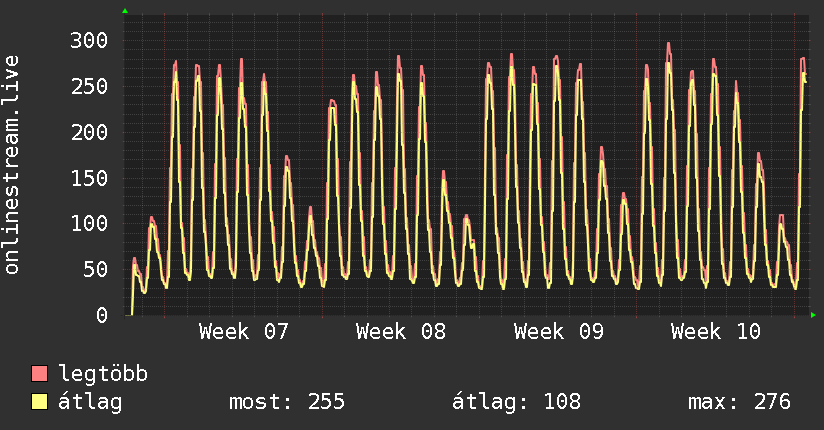The height and width of the screenshot is (430, 824).
Task: Click the Week 07 axis label
Action: (244, 332)
